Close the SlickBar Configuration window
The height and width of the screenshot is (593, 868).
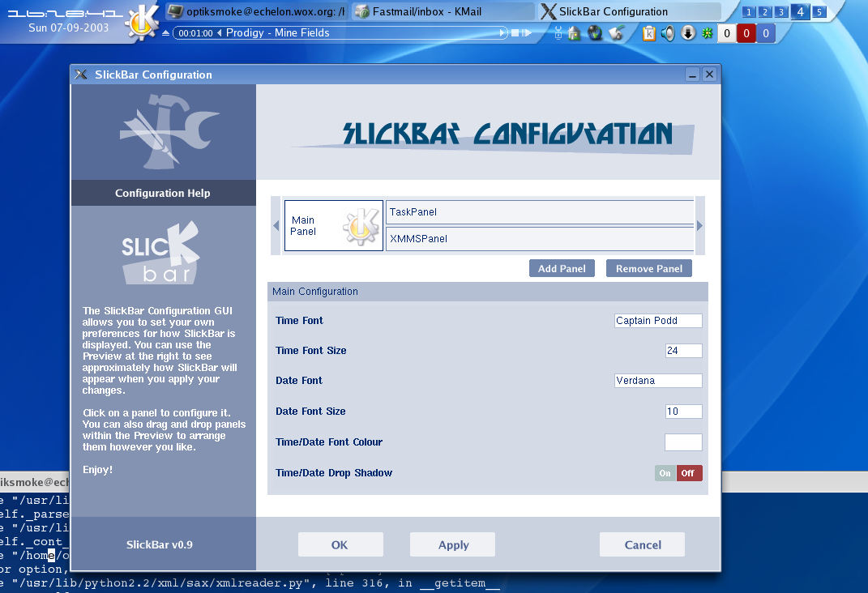709,75
